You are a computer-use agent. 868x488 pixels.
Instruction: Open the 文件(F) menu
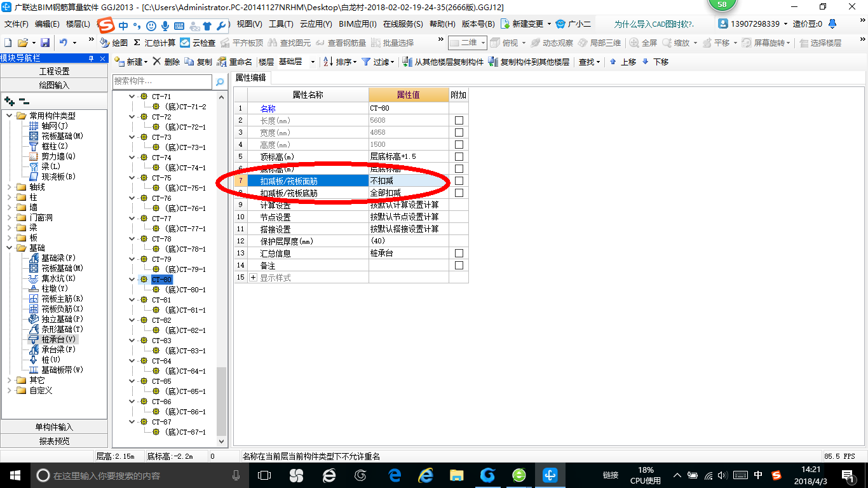(17, 24)
